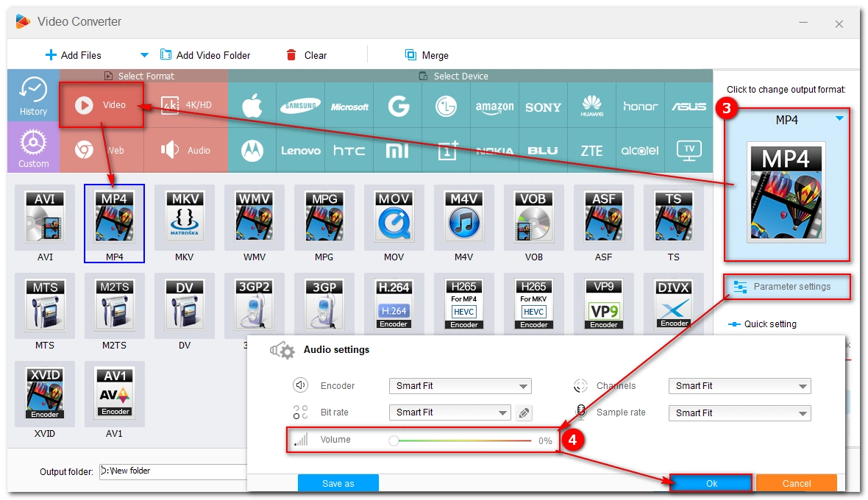
Task: Choose the Xiaomi MI device brand
Action: 398,150
